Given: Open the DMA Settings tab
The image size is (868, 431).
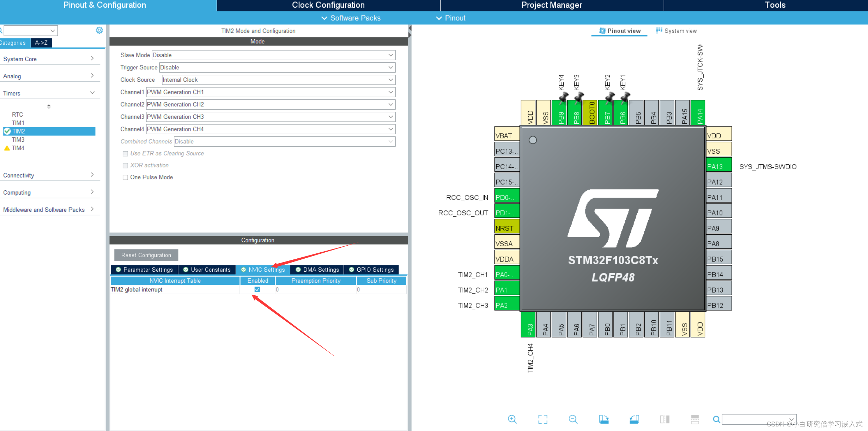Looking at the screenshot, I should [x=317, y=270].
